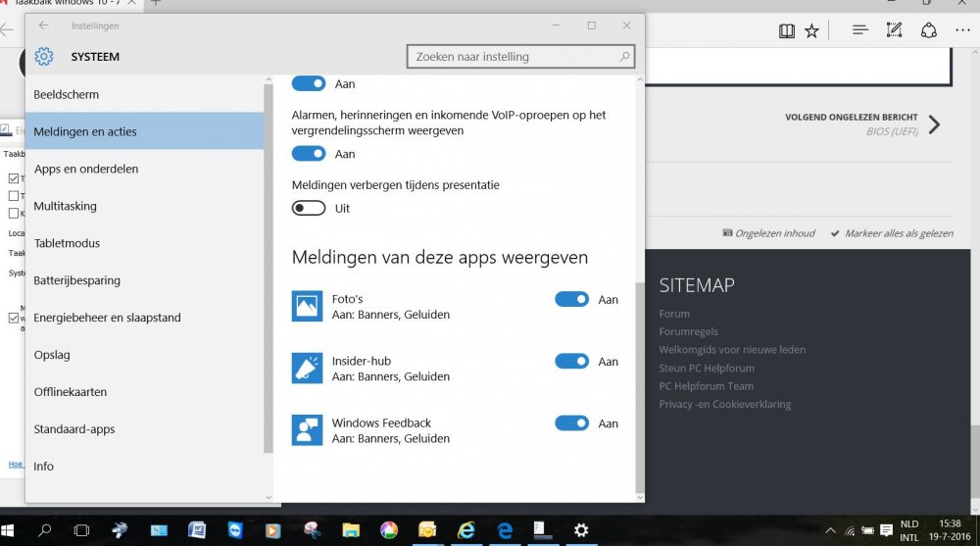
Task: Open 'Apps en onderdelen' settings category
Action: 86,170
